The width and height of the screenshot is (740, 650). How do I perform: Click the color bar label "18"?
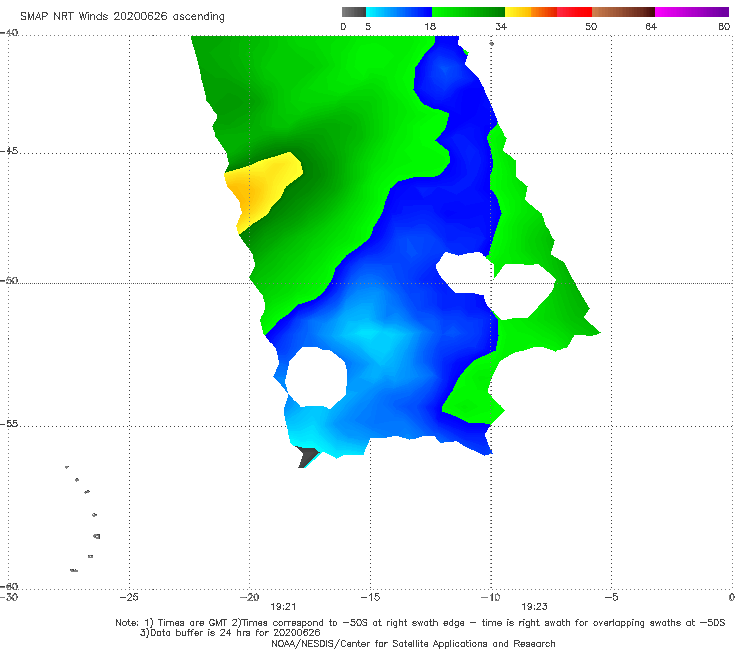pyautogui.click(x=430, y=26)
